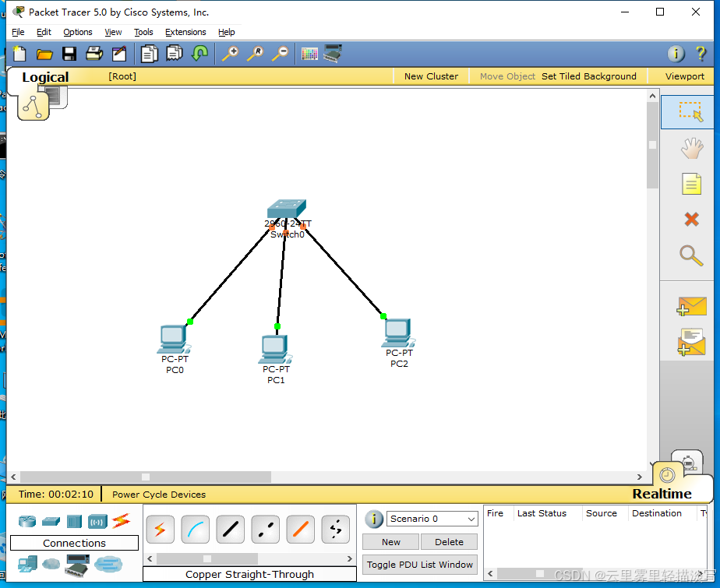Select the End Devices category
Screen dimensions: 720x588
[27, 564]
